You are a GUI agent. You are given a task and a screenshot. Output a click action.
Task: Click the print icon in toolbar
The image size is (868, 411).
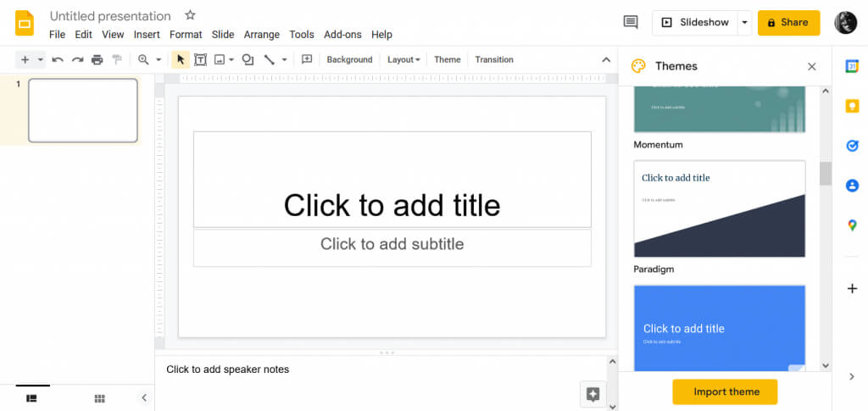pyautogui.click(x=97, y=59)
